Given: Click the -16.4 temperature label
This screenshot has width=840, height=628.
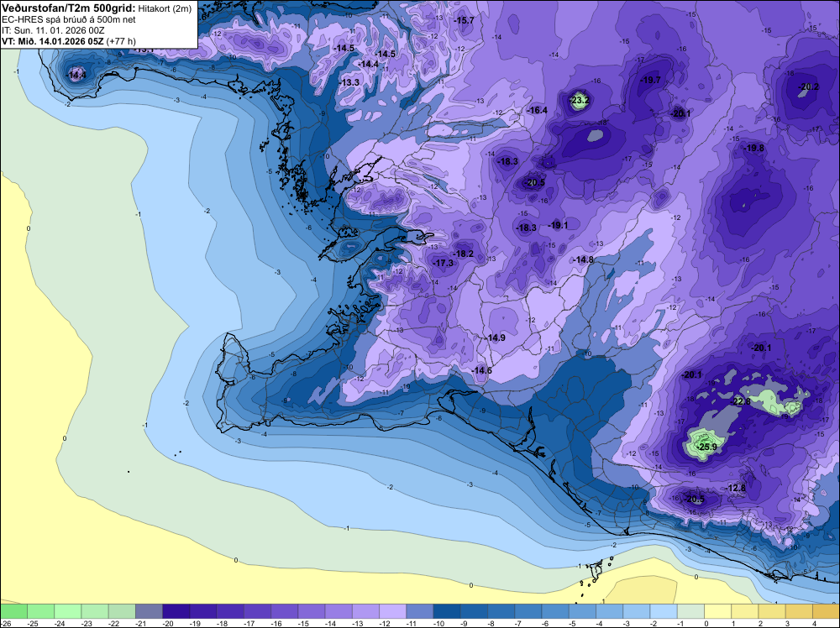Looking at the screenshot, I should pos(537,110).
